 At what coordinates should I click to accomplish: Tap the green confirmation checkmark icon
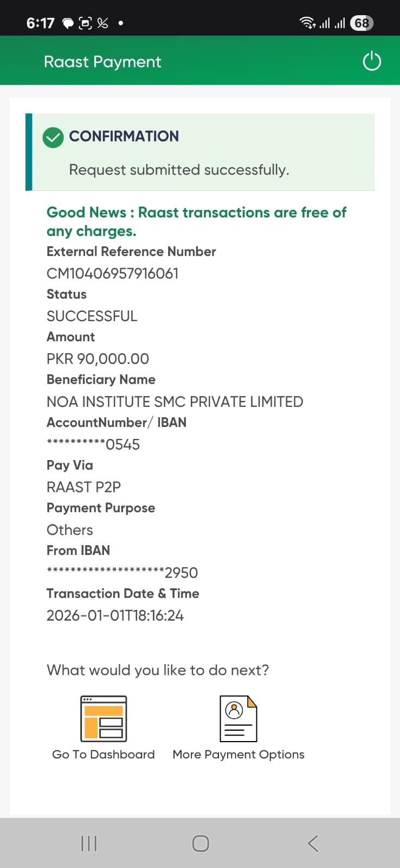click(x=53, y=138)
